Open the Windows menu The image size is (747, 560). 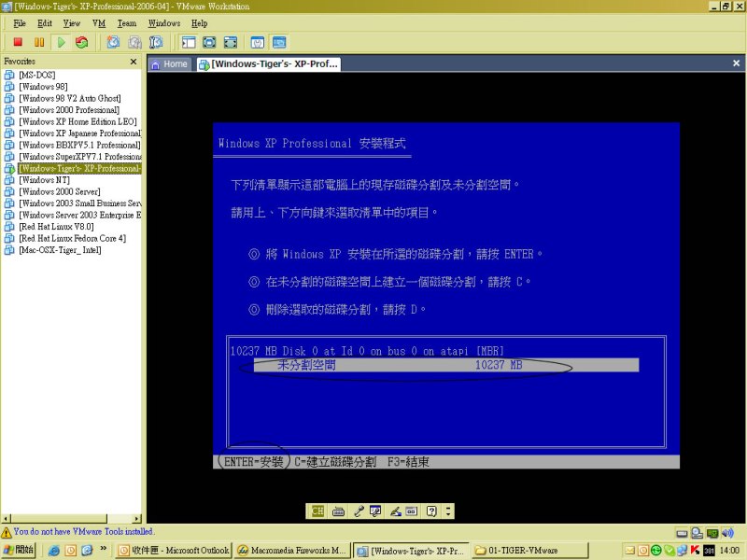tap(164, 23)
